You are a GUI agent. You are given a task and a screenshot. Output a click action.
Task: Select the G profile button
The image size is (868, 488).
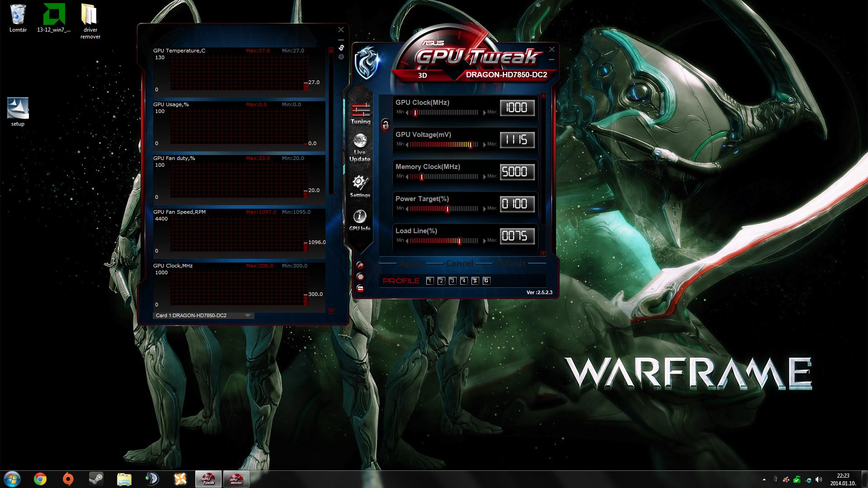pos(486,281)
